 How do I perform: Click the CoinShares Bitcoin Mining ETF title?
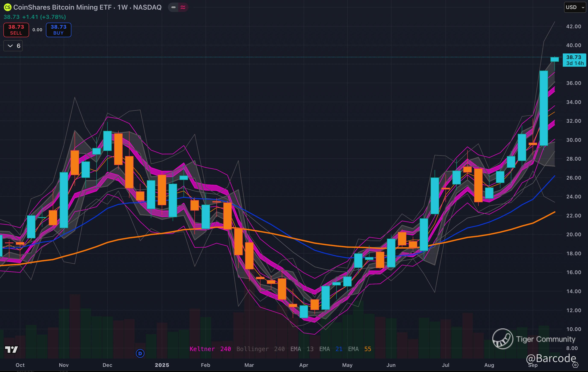point(87,7)
